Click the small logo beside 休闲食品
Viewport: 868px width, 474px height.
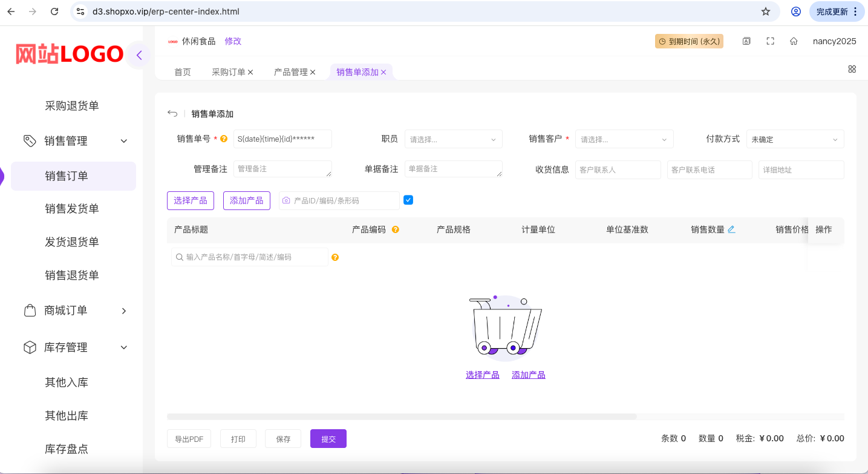pos(172,41)
